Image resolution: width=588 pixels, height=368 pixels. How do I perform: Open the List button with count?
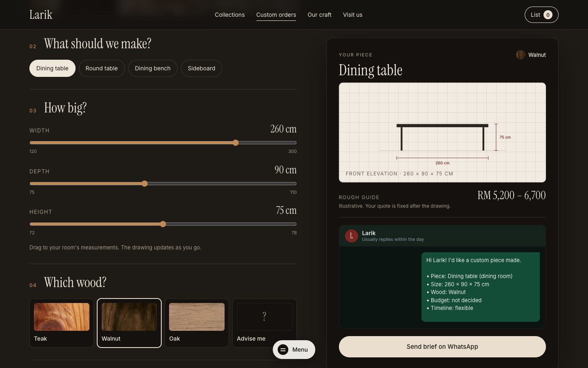coord(541,15)
